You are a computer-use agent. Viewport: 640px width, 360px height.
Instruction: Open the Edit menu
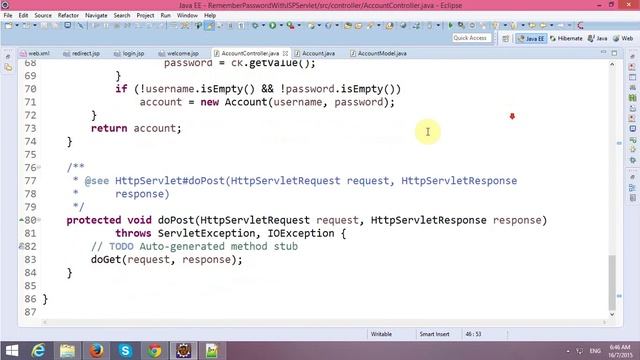(x=23, y=15)
